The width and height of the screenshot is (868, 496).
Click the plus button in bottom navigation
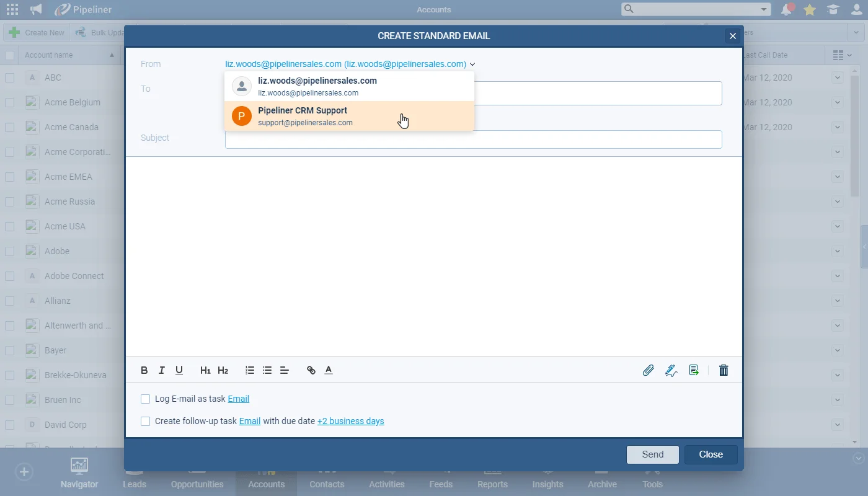coord(24,472)
